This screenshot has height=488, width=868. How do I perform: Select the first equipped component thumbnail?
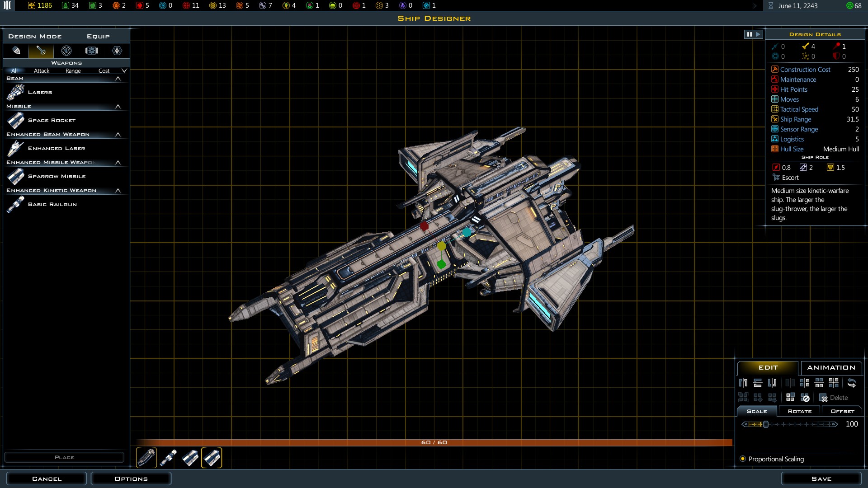tap(146, 458)
